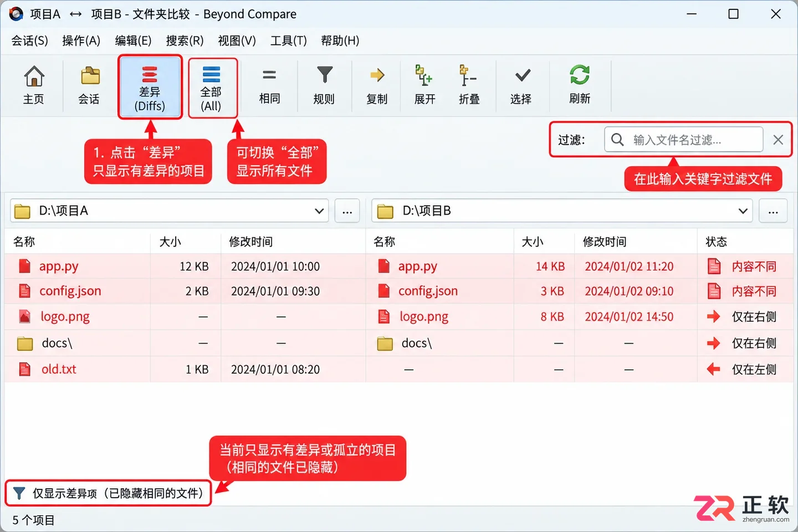Click the right folder icon beside D:\项目B
This screenshot has height=532, width=798.
pos(385,211)
